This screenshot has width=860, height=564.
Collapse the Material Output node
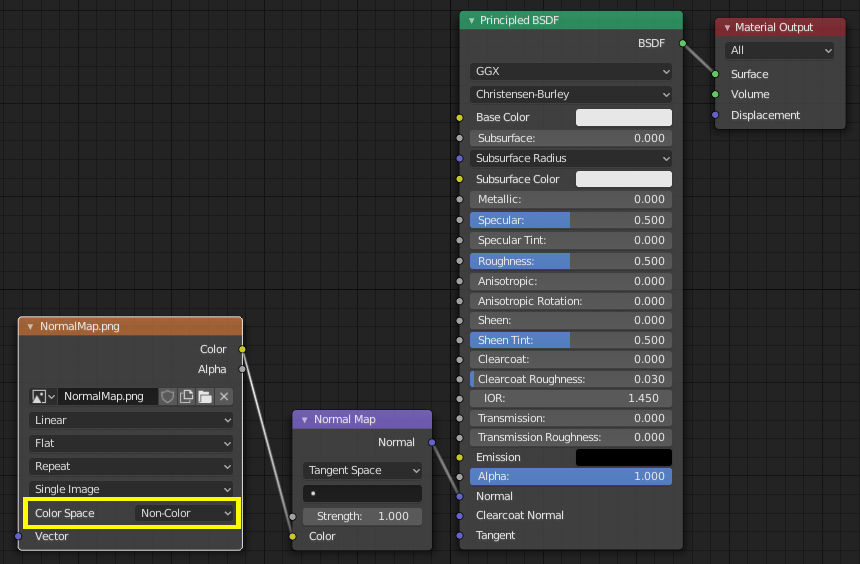click(726, 28)
